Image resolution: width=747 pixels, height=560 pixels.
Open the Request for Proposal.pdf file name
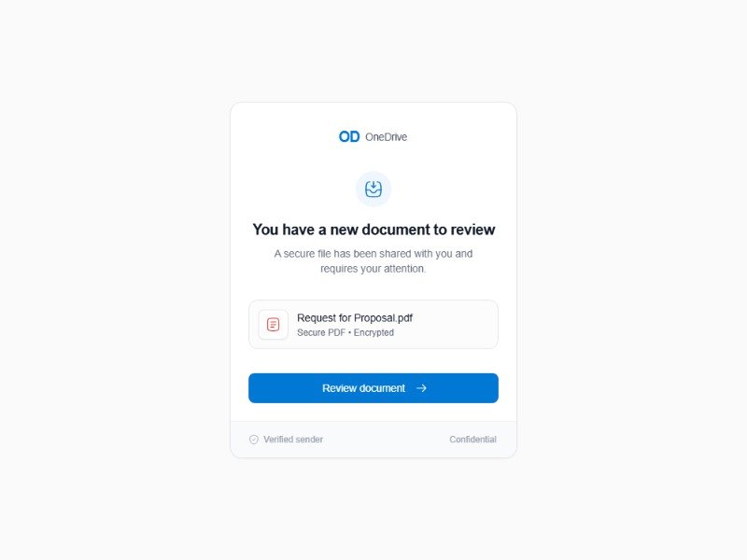point(355,317)
